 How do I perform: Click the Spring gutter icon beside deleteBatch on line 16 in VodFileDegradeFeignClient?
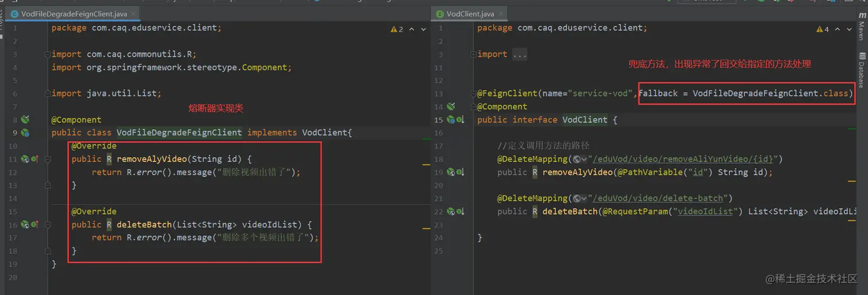click(25, 224)
